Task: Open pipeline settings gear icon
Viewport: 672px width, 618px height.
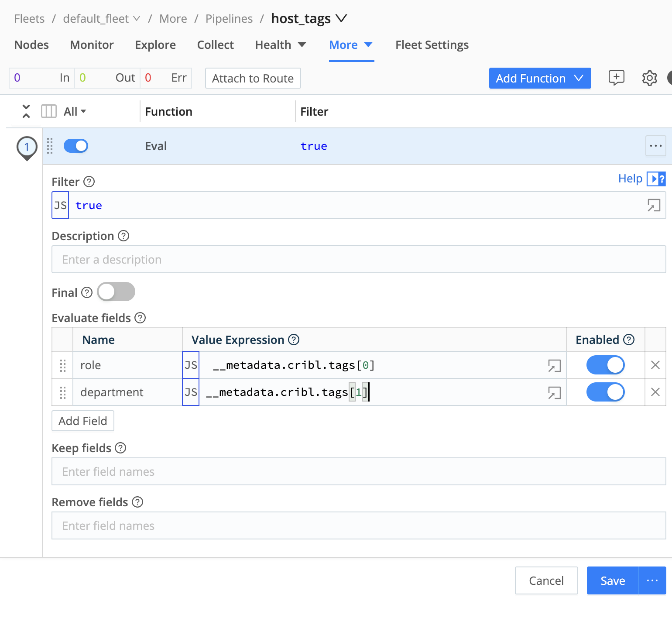Action: click(649, 78)
